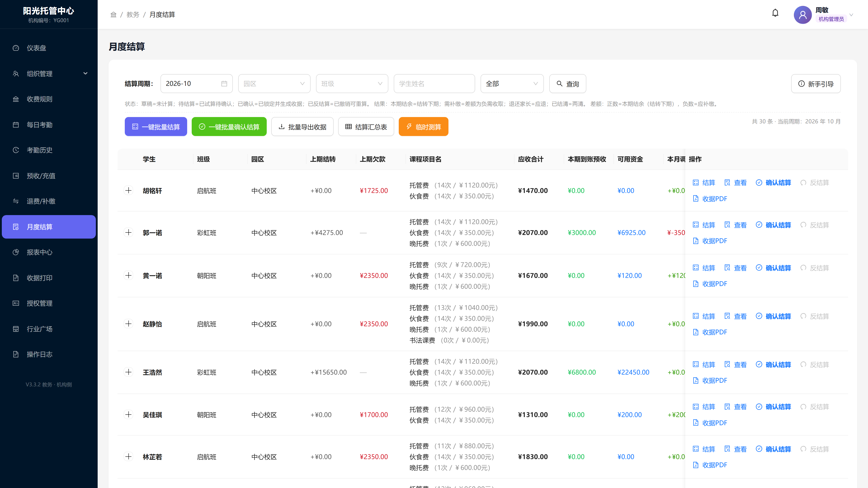The image size is (868, 488).
Task: Click the 学生姓名 input field
Action: 434,84
